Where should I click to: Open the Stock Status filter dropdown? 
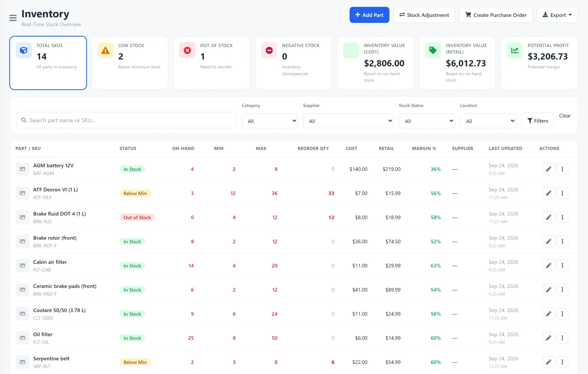pos(427,121)
